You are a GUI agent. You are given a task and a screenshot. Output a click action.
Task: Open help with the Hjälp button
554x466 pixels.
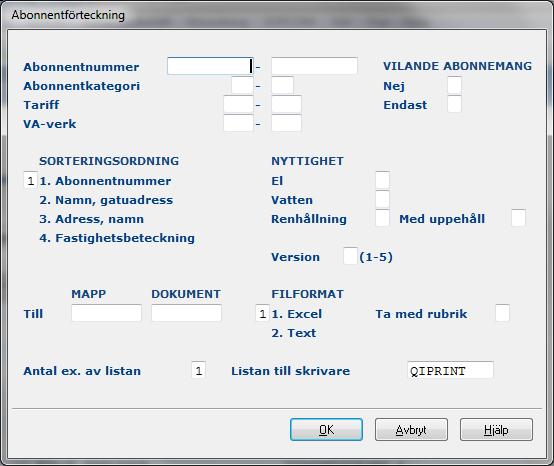[496, 430]
